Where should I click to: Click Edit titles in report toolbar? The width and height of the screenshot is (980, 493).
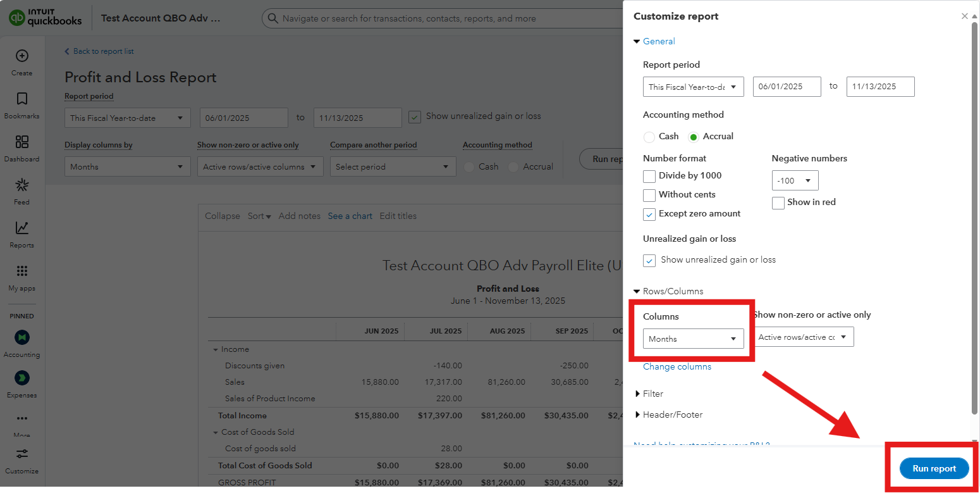398,216
